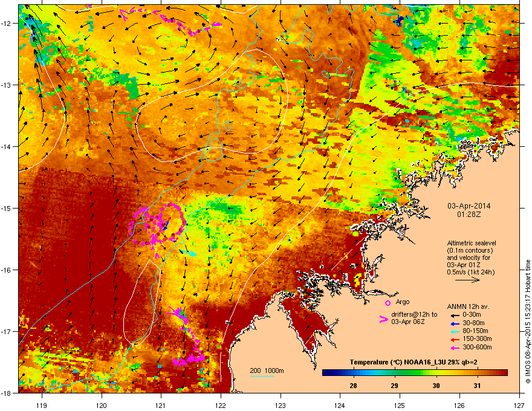
Task: Click latitude axis label -12
Action: click(6, 24)
